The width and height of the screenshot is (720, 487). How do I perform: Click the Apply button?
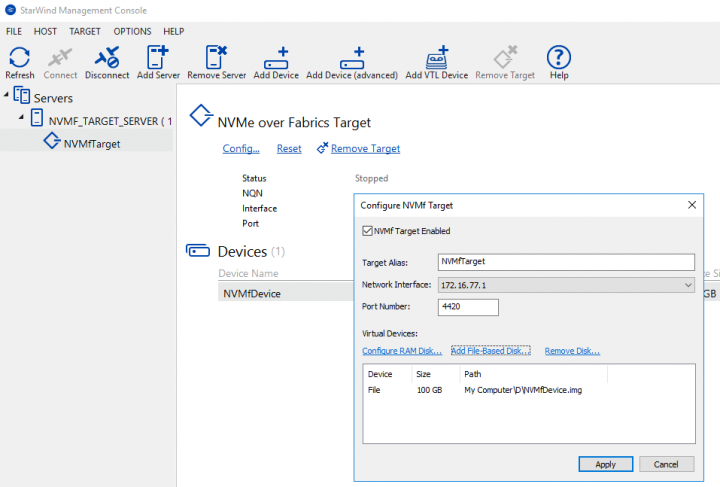click(605, 464)
